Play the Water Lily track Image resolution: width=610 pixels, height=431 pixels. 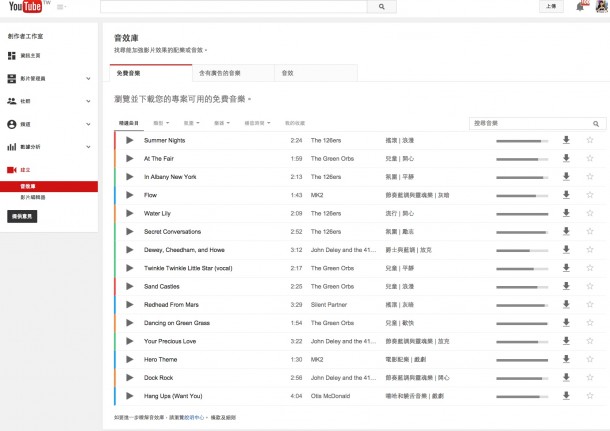(x=128, y=213)
